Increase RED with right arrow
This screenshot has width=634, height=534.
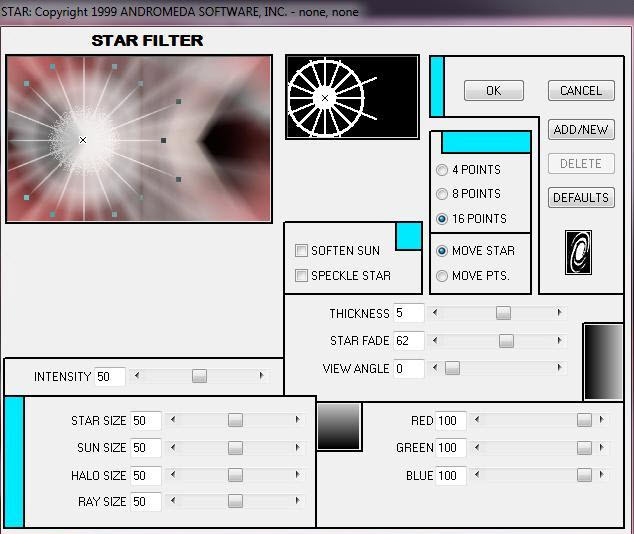[x=602, y=420]
